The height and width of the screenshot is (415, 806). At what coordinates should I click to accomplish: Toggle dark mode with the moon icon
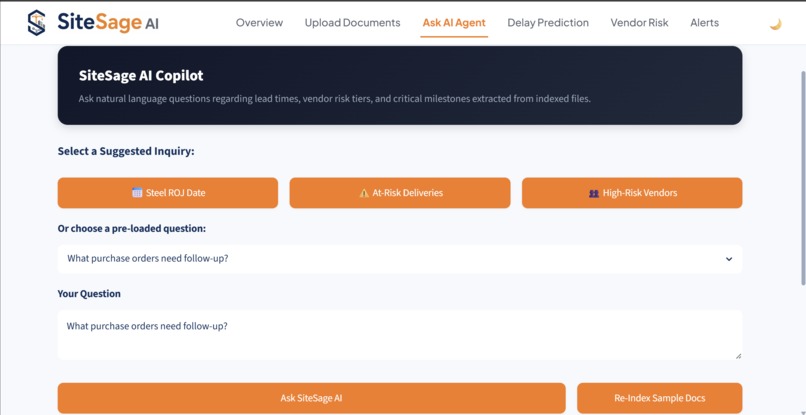pyautogui.click(x=775, y=24)
